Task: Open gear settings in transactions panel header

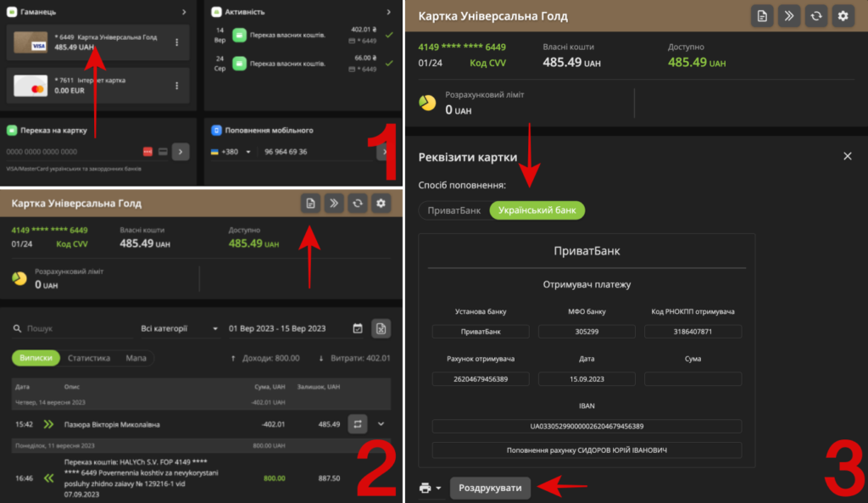Action: point(381,204)
